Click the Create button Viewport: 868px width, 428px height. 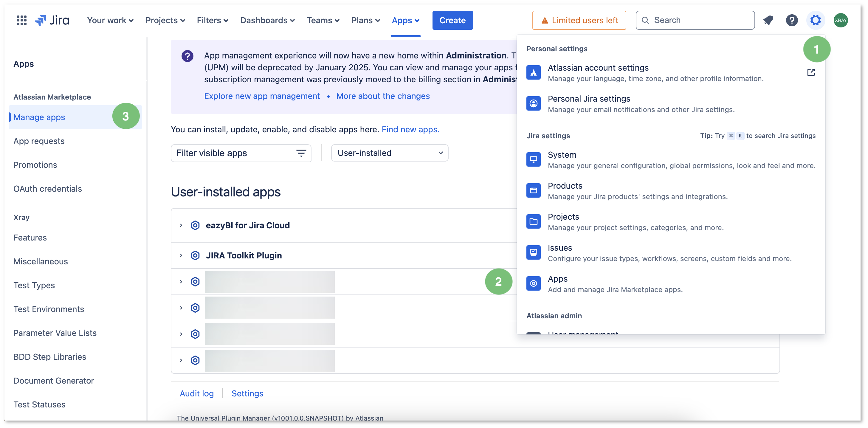pos(452,21)
